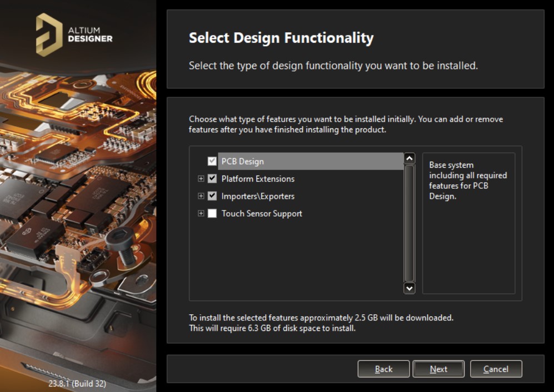The image size is (554, 392).
Task: Select the Platform Extensions label
Action: tap(258, 179)
